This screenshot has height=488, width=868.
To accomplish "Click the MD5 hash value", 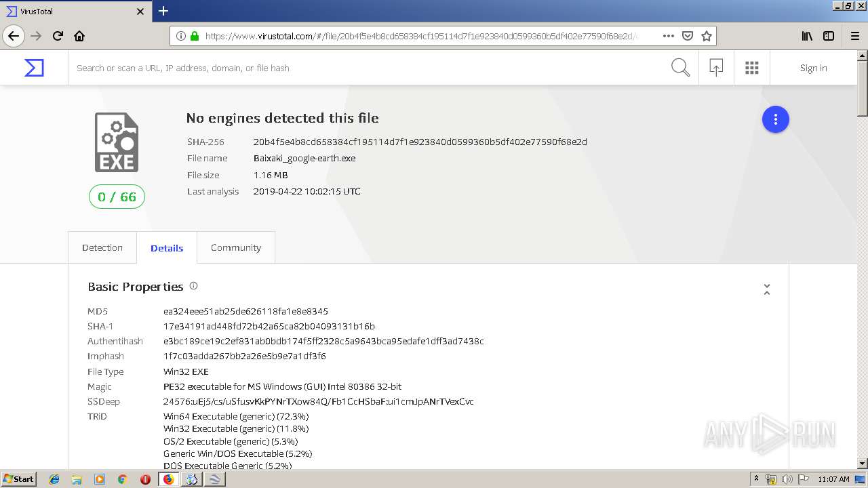I will point(245,311).
